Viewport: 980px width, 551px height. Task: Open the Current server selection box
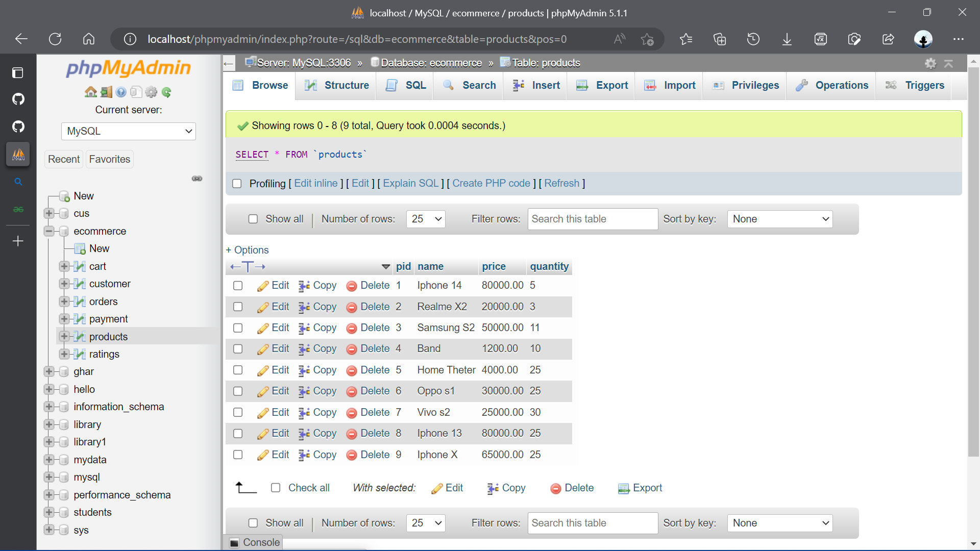point(128,131)
